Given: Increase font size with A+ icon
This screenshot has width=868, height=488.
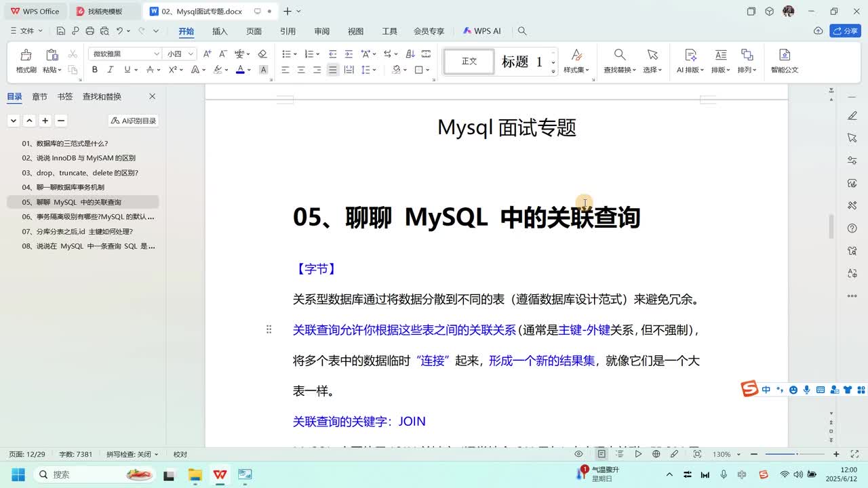Looking at the screenshot, I should tap(208, 54).
